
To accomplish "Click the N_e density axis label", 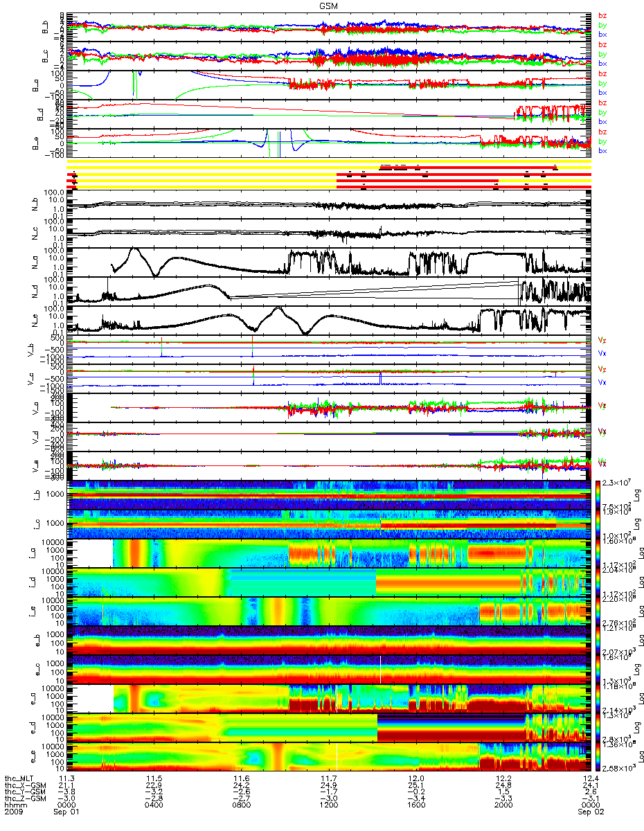I will 34,321.
